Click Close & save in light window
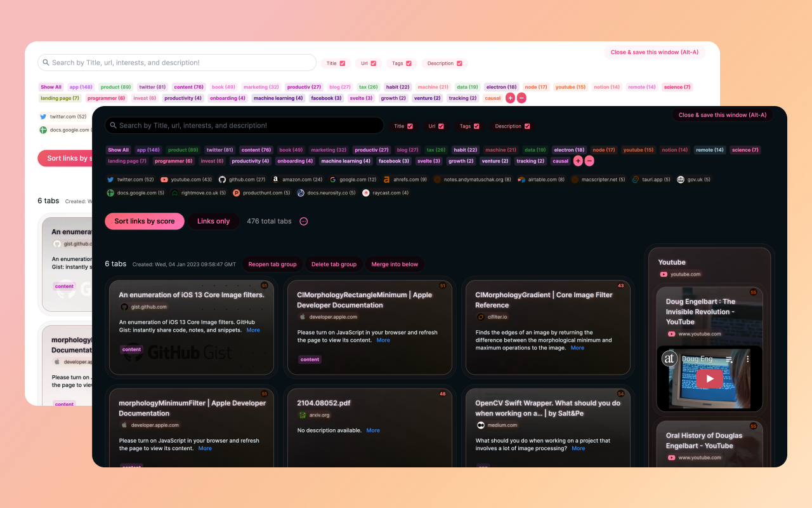 (x=655, y=52)
